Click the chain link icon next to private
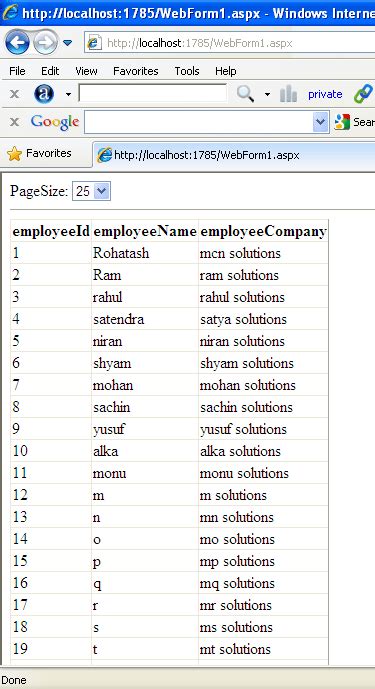 (363, 94)
